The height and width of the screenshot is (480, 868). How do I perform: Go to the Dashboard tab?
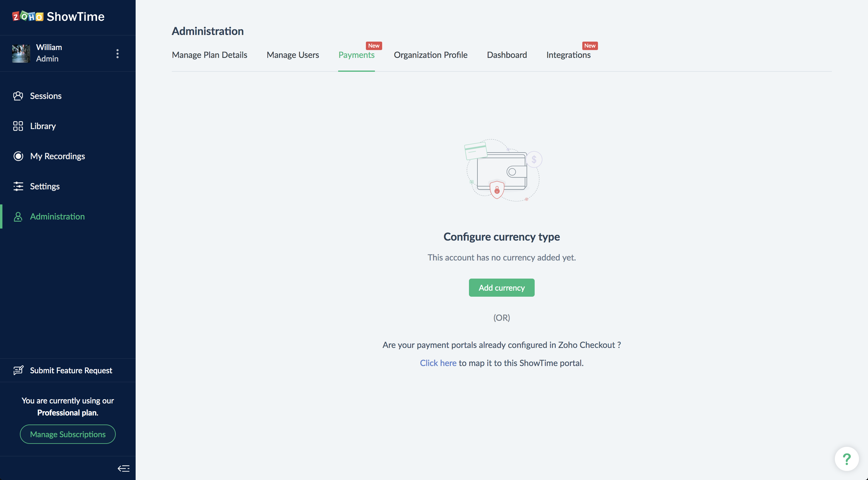[x=506, y=55]
